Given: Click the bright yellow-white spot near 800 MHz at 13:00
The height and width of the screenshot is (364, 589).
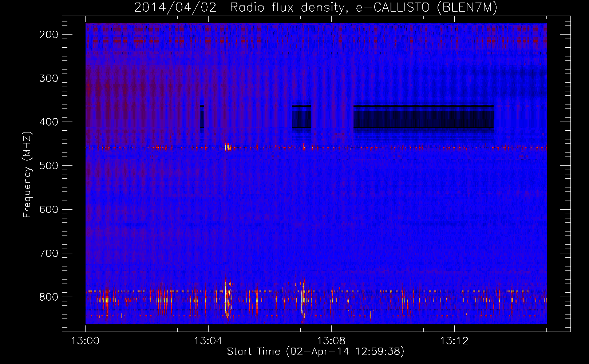Looking at the screenshot, I should coord(107,300).
